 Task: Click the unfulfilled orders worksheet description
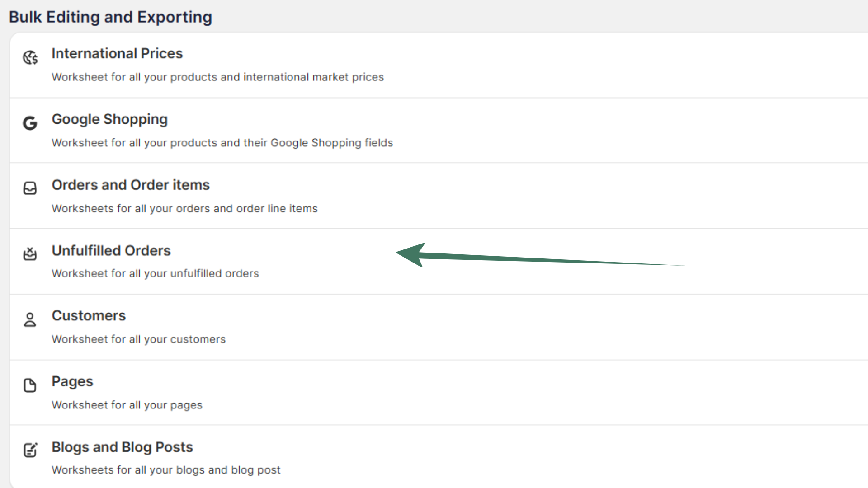coord(155,274)
